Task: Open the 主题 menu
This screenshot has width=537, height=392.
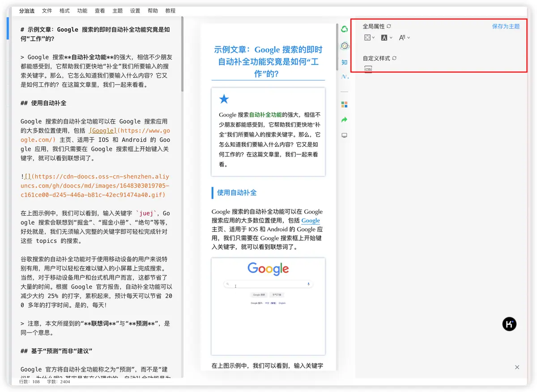Action: pyautogui.click(x=118, y=11)
